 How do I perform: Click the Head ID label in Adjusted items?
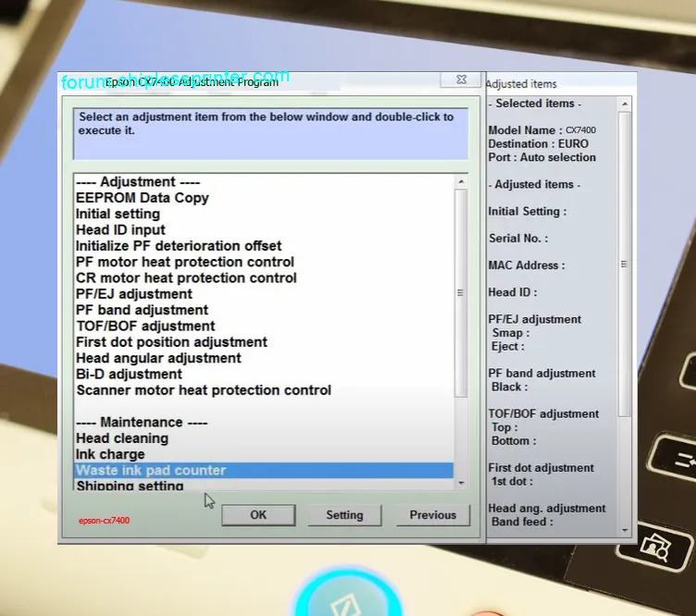[512, 292]
